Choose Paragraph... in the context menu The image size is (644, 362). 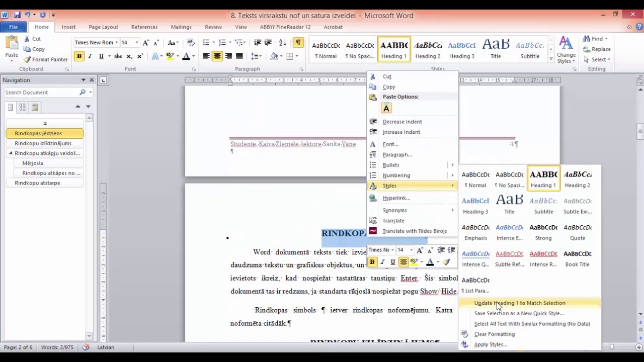point(413,155)
